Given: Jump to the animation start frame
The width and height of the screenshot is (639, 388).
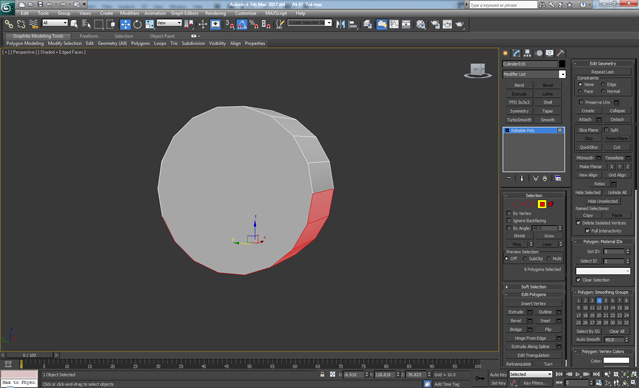Looking at the screenshot, I should tap(559, 374).
